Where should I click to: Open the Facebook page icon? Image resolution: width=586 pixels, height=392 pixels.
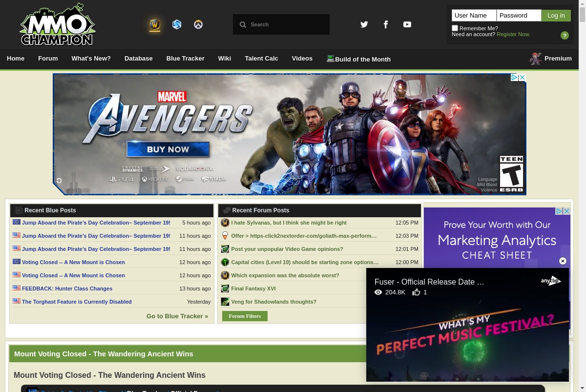[386, 24]
